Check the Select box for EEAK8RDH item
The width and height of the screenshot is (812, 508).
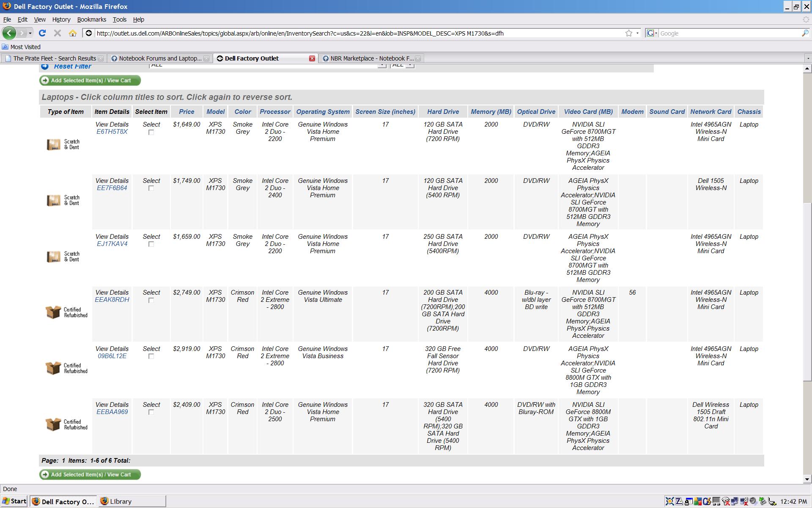coord(151,301)
